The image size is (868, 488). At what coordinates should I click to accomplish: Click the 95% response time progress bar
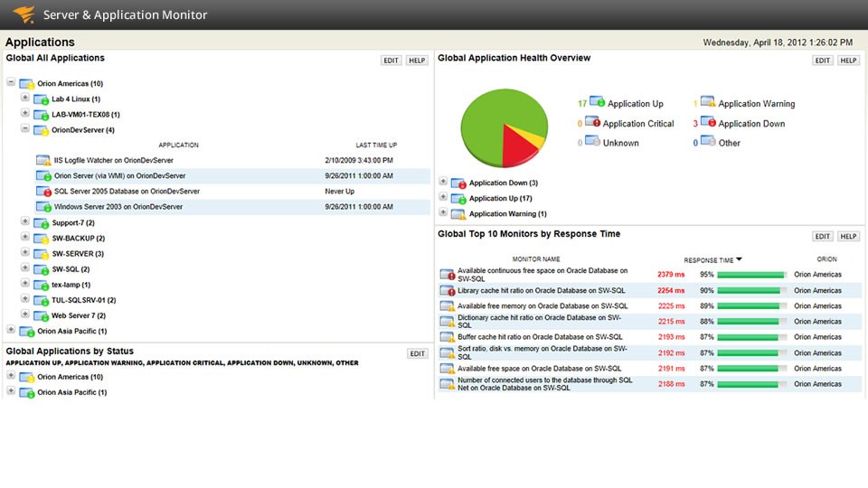pos(751,274)
